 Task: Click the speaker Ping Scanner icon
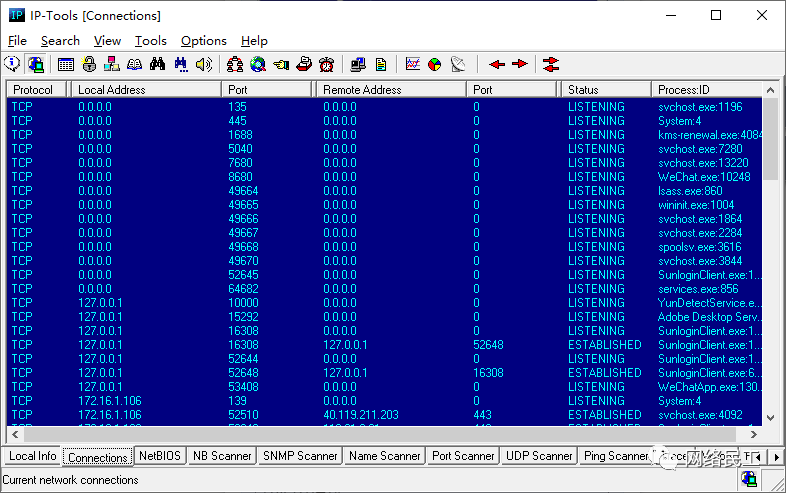[204, 64]
